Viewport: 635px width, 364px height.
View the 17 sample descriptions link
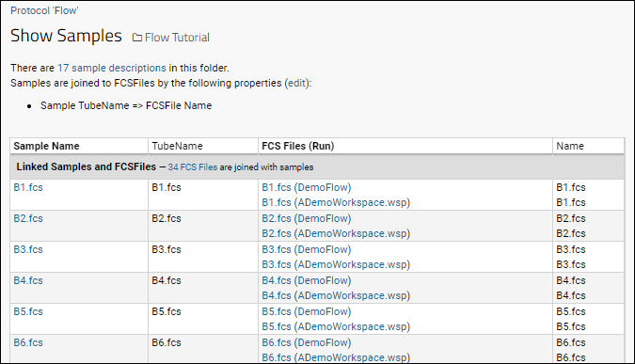tap(111, 68)
